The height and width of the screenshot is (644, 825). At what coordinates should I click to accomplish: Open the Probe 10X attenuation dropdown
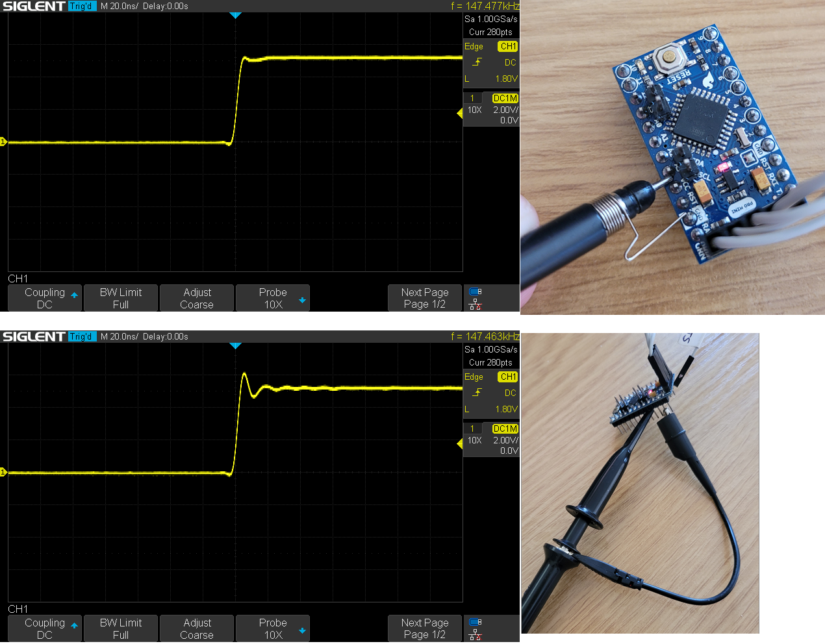point(272,297)
